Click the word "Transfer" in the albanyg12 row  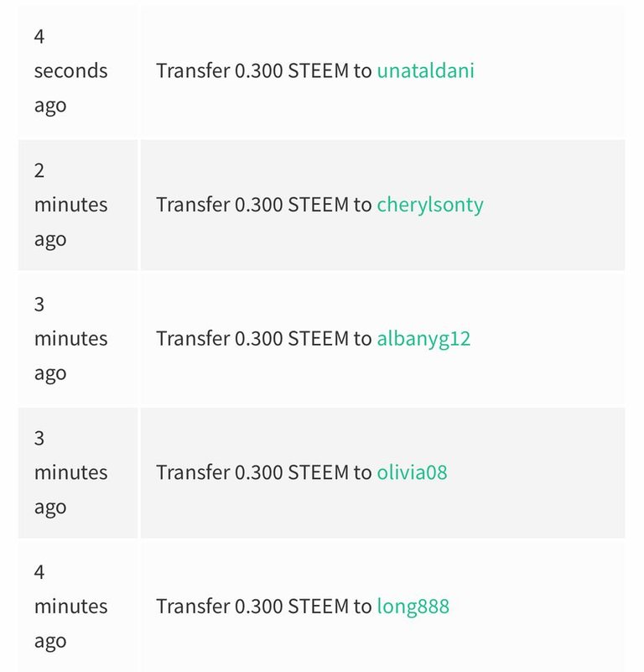[x=192, y=339]
